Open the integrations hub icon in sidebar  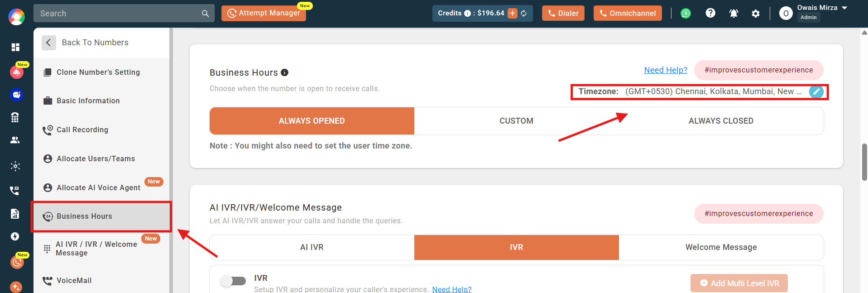(15, 166)
